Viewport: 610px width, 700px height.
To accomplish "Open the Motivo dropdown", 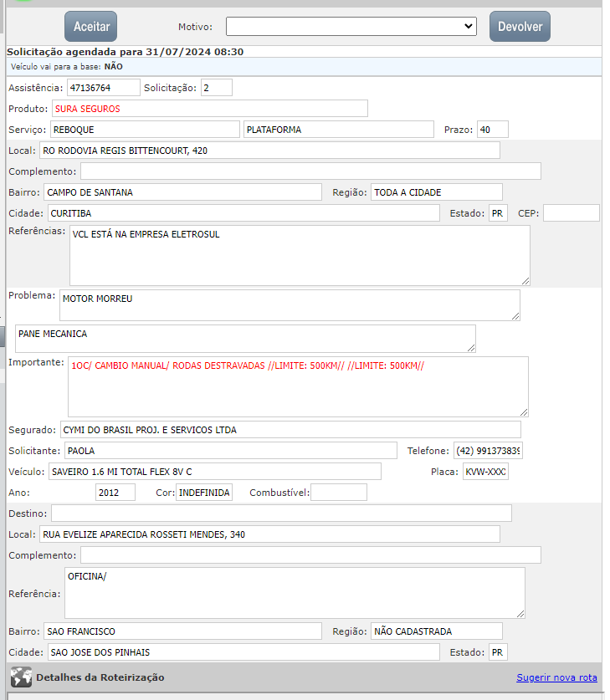I will click(x=351, y=27).
